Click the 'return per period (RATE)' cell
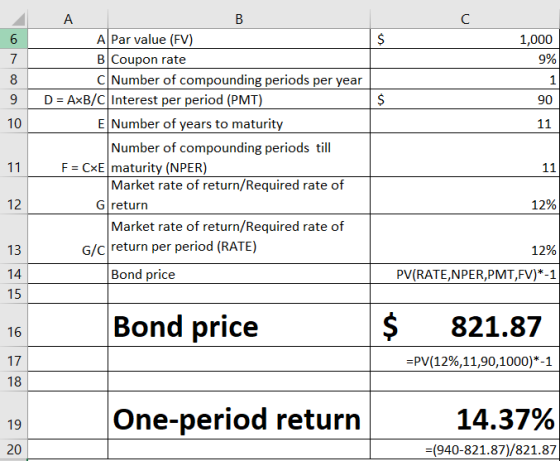This screenshot has width=560, height=461. [239, 239]
